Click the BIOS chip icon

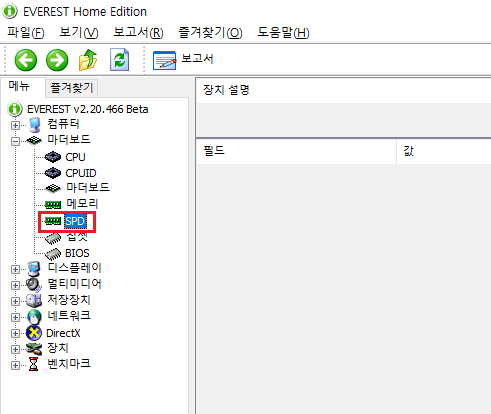pyautogui.click(x=53, y=254)
